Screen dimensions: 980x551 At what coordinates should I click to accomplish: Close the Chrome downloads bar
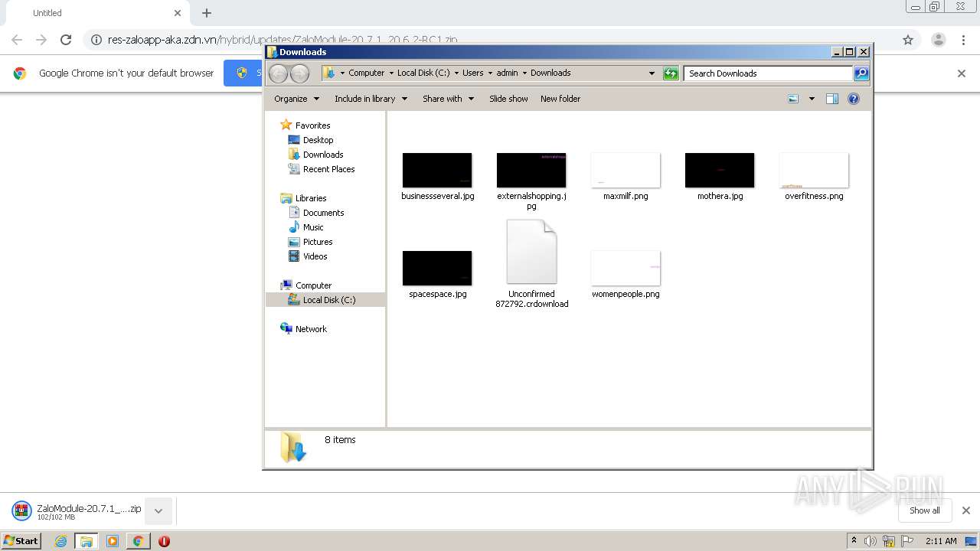tap(966, 510)
